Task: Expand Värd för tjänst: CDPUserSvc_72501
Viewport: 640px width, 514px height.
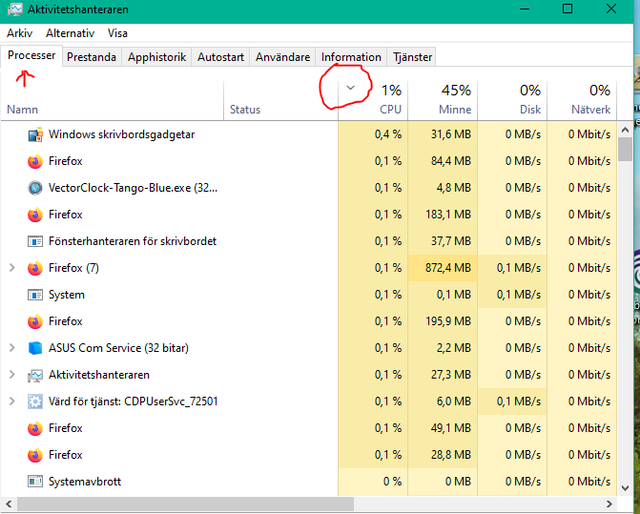Action: click(x=12, y=401)
